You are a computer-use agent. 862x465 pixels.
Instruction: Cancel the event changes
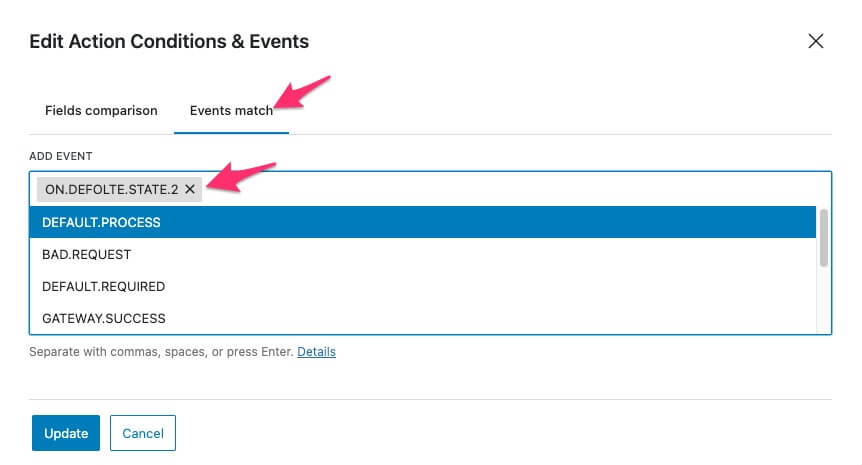pyautogui.click(x=143, y=433)
